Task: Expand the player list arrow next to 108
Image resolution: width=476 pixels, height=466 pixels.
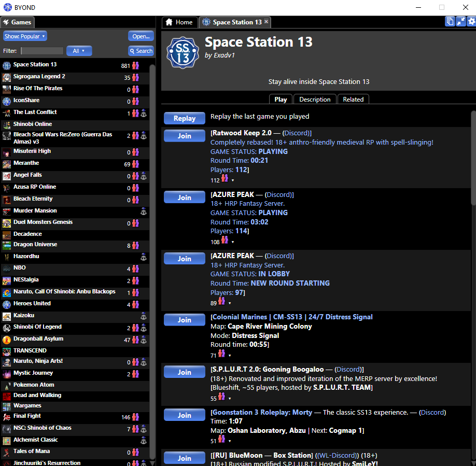Action: (233, 242)
